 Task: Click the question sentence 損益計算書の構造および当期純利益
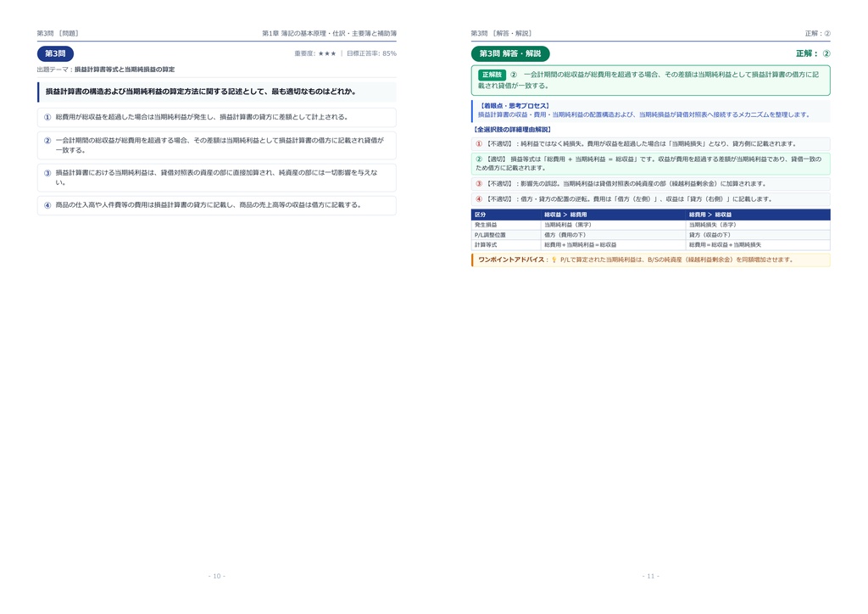click(200, 92)
